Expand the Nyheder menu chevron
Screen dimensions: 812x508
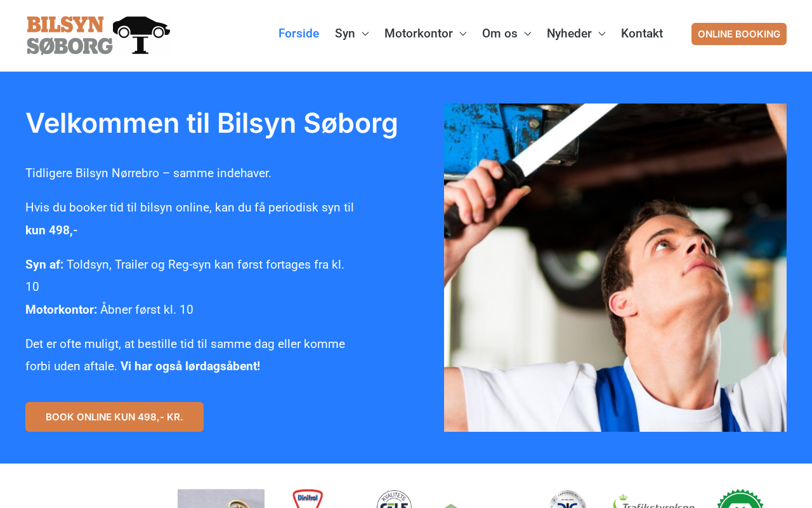(x=602, y=34)
